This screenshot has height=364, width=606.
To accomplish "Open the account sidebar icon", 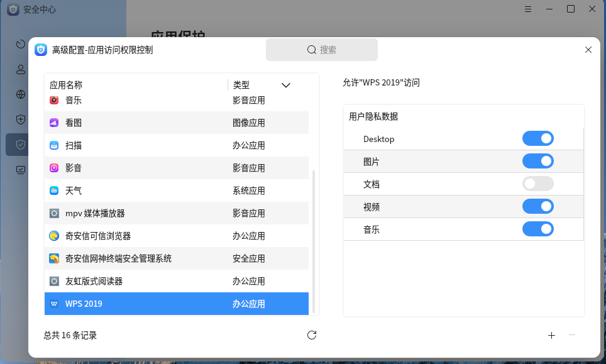I will (x=21, y=70).
